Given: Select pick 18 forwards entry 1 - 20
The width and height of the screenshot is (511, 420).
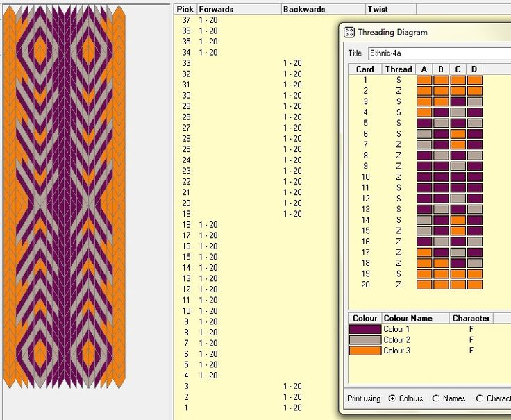Looking at the screenshot, I should 208,225.
